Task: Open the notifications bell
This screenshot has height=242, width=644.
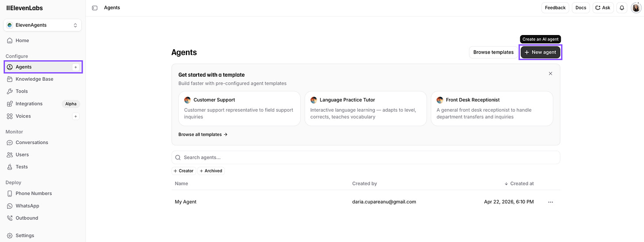Action: pos(622,8)
